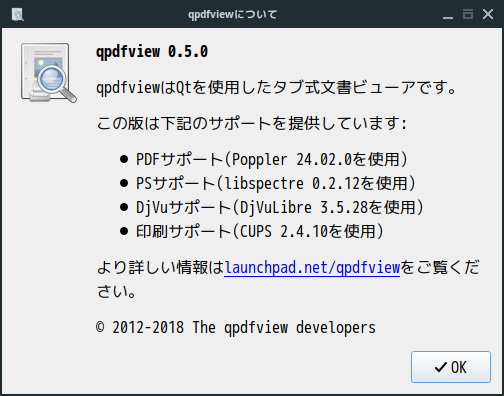Open the launchpad.net/qpdfview link
504x396 pixels.
click(312, 268)
